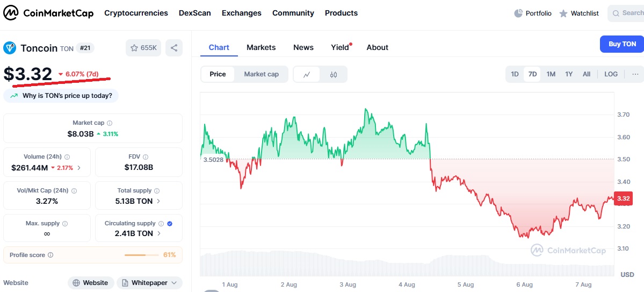Open the chart more options ellipsis
This screenshot has width=644, height=292.
click(635, 74)
